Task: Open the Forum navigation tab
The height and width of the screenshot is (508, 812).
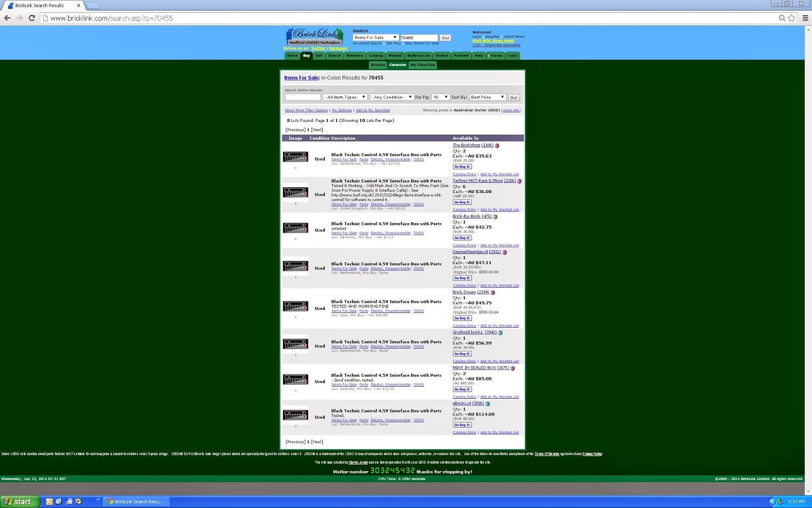Action: (496, 55)
